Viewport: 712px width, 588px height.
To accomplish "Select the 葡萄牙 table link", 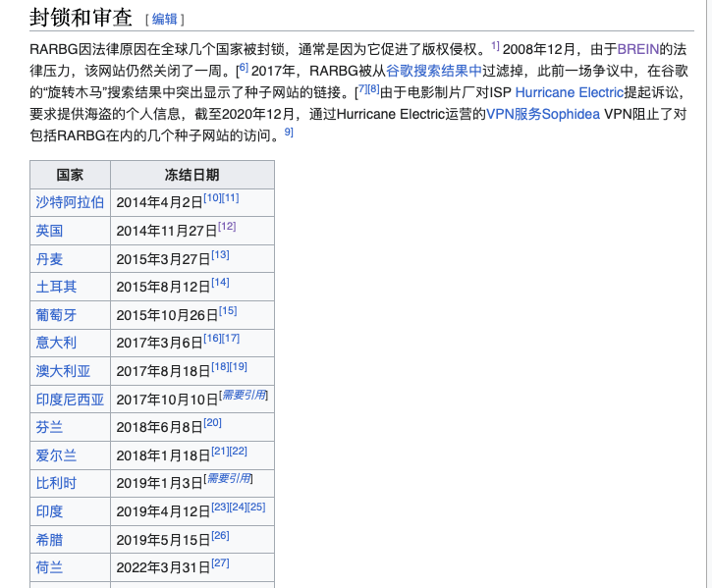I will [56, 315].
